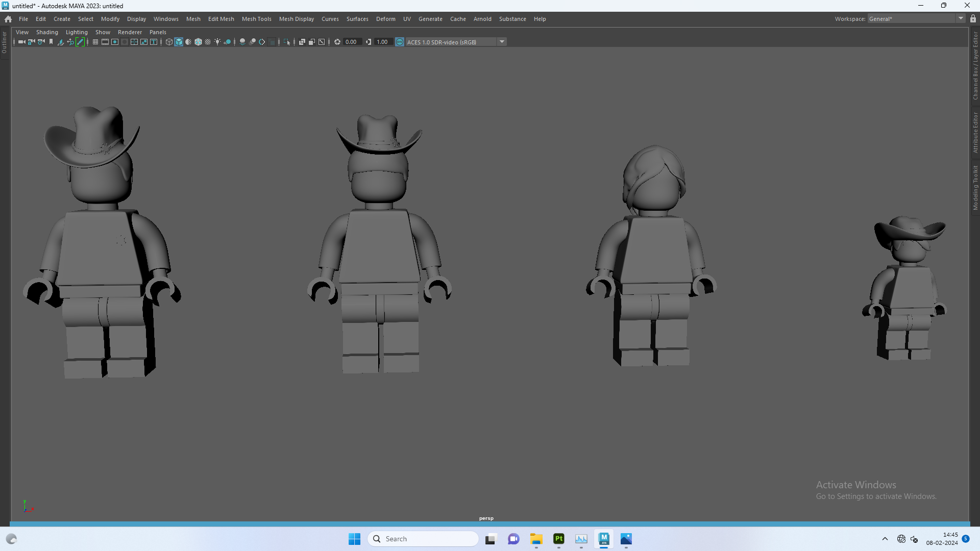
Task: Open the Deform menu
Action: tap(385, 19)
